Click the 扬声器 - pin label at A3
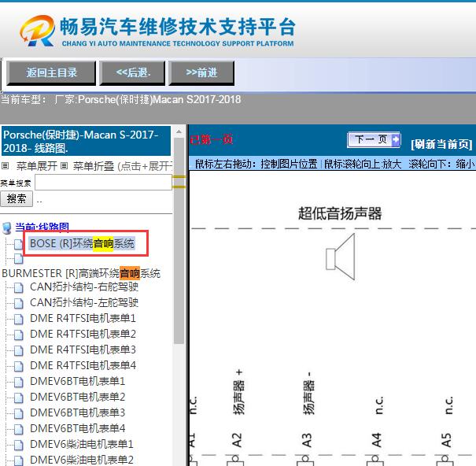Image resolution: width=476 pixels, height=466 pixels. coord(308,393)
